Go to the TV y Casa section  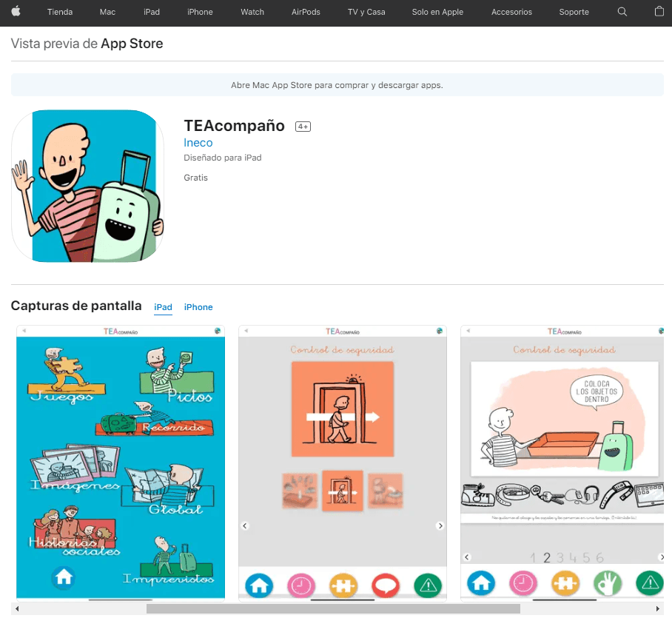point(366,12)
